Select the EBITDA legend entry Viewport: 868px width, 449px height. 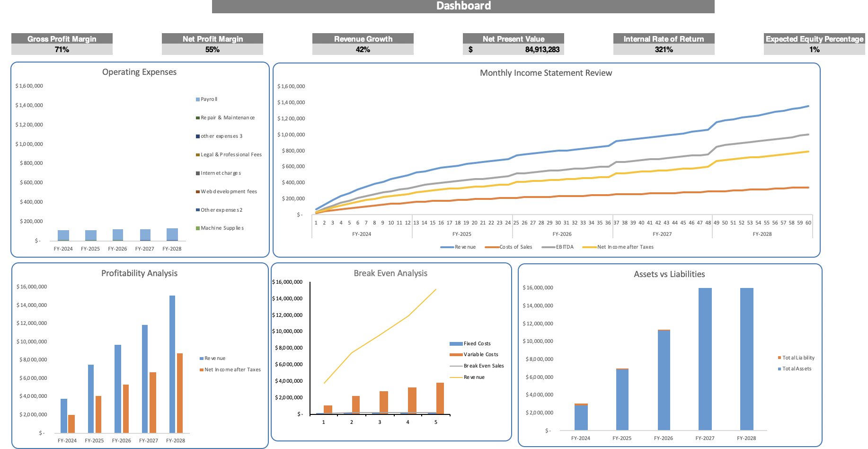click(548, 247)
